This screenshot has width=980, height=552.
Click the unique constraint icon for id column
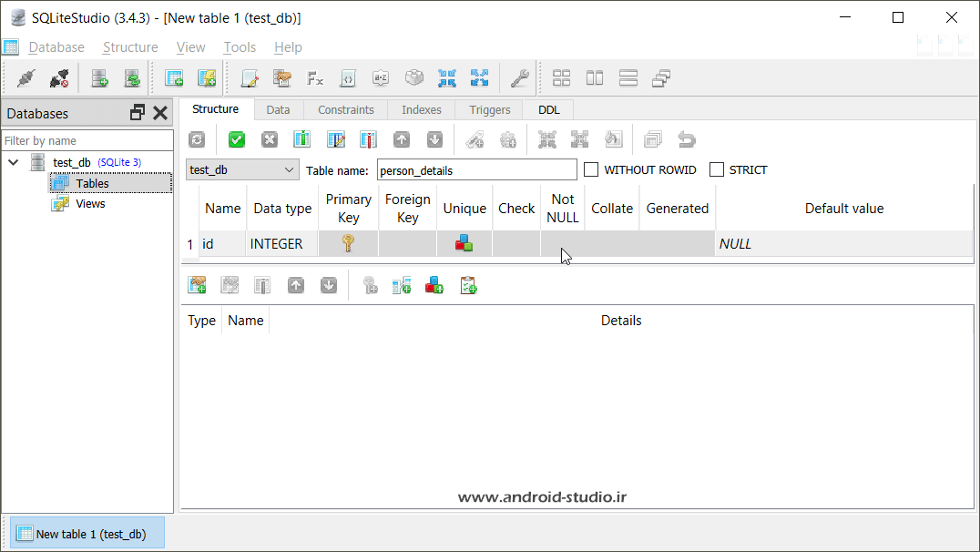(464, 243)
